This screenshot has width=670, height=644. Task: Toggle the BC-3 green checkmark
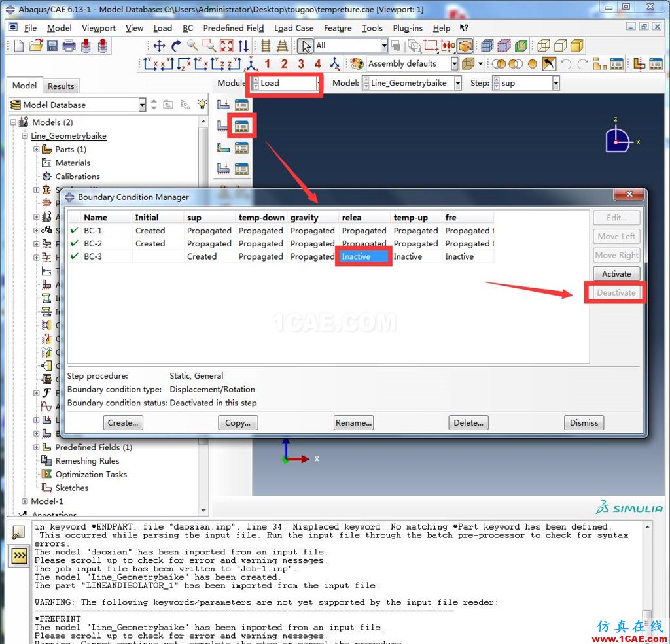[75, 256]
